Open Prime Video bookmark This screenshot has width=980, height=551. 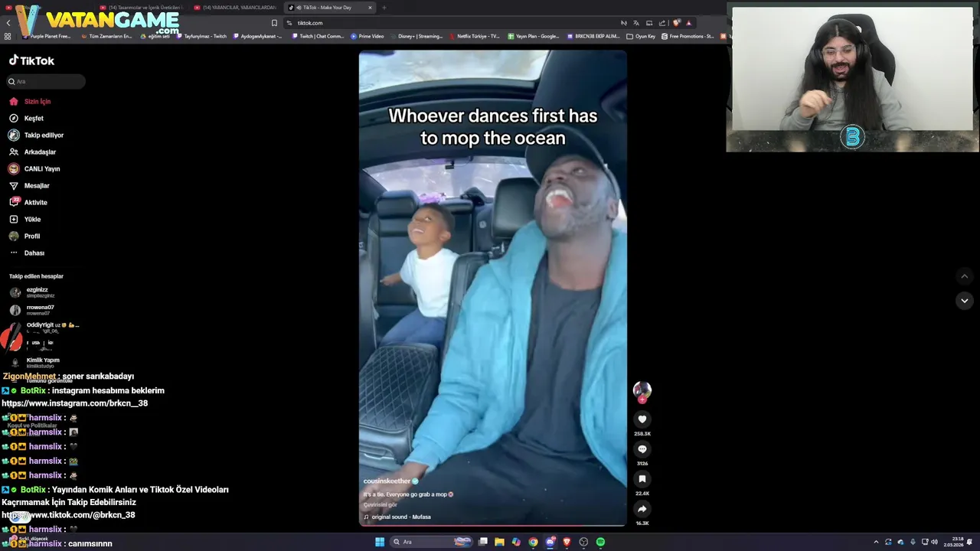[367, 36]
